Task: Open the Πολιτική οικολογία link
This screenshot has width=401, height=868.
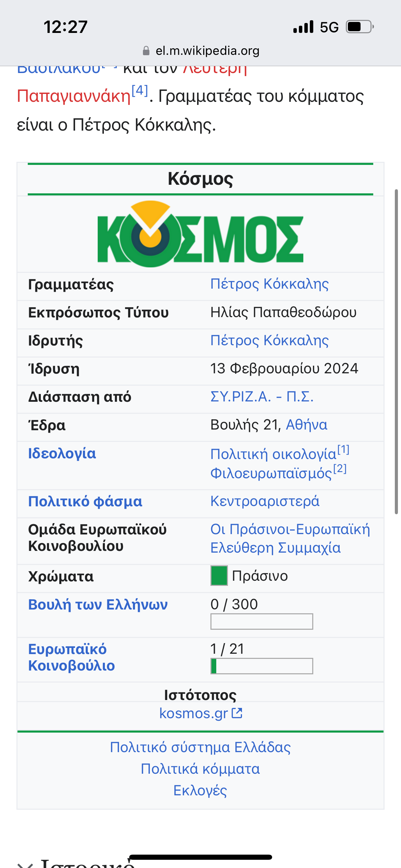Action: pos(273,454)
